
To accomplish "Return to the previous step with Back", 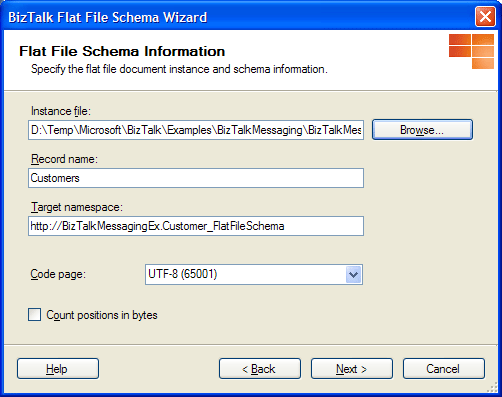I will [260, 369].
